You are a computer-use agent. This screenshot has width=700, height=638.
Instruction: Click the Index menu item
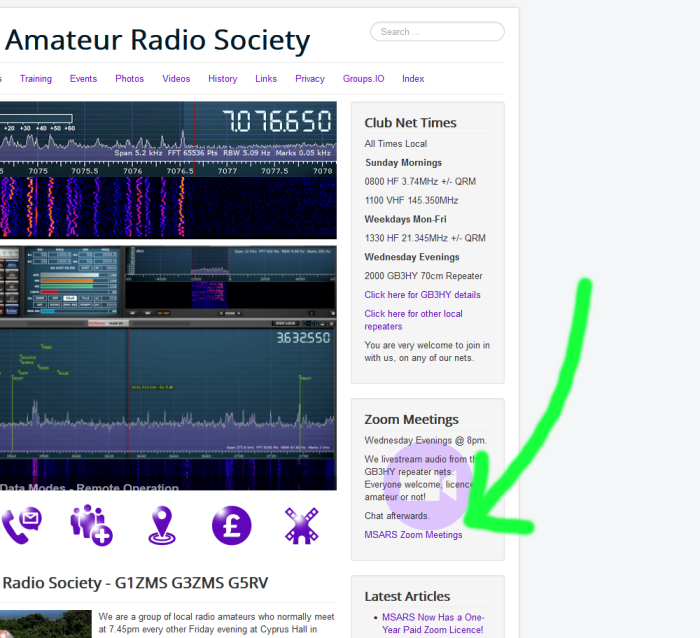pyautogui.click(x=413, y=79)
